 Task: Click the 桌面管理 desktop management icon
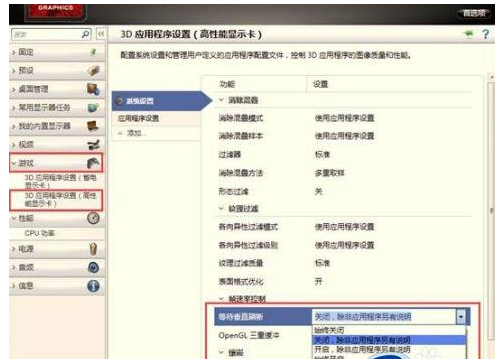point(93,89)
